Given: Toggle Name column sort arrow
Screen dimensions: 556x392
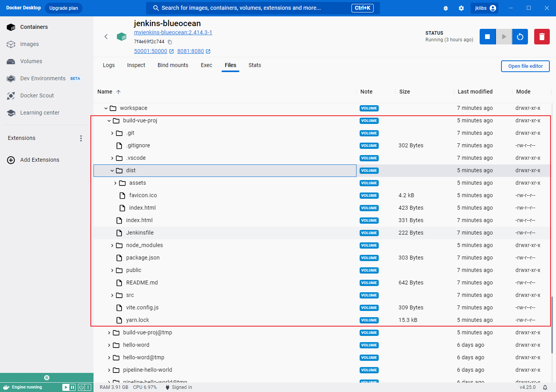Looking at the screenshot, I should pos(118,92).
